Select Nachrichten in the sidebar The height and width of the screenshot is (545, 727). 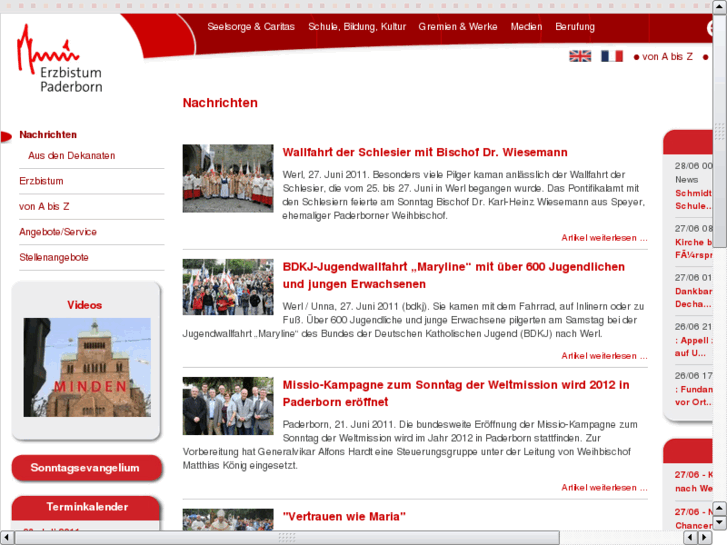tap(48, 135)
